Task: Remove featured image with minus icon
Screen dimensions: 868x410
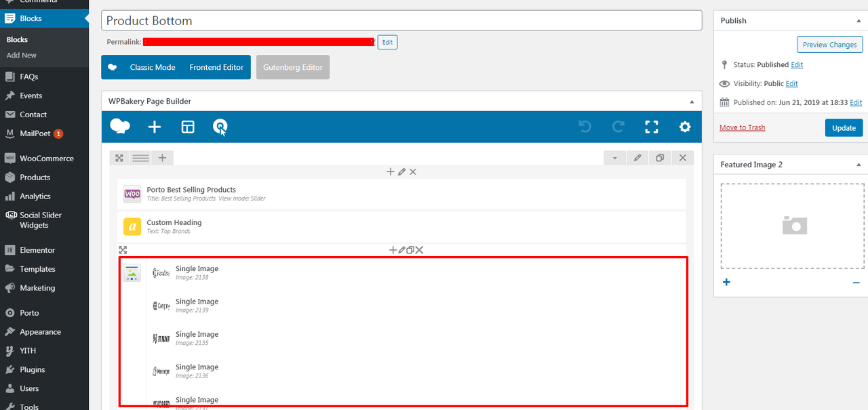Action: [856, 283]
